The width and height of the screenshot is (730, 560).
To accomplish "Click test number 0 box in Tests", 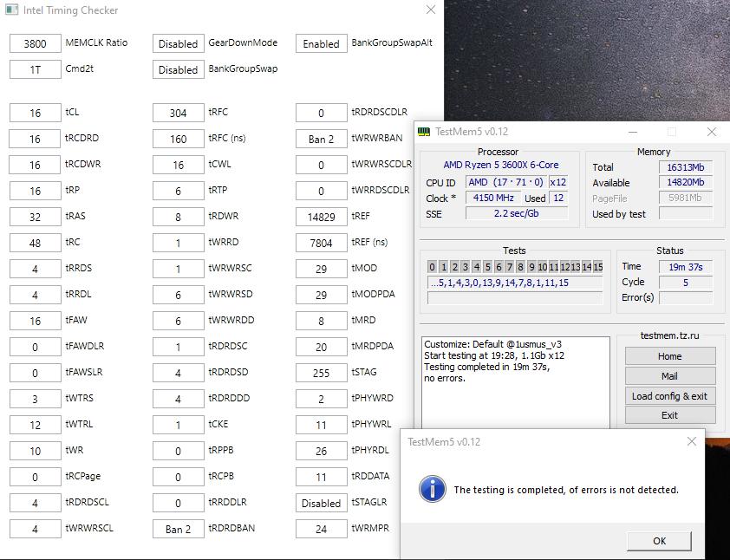I will pos(432,267).
